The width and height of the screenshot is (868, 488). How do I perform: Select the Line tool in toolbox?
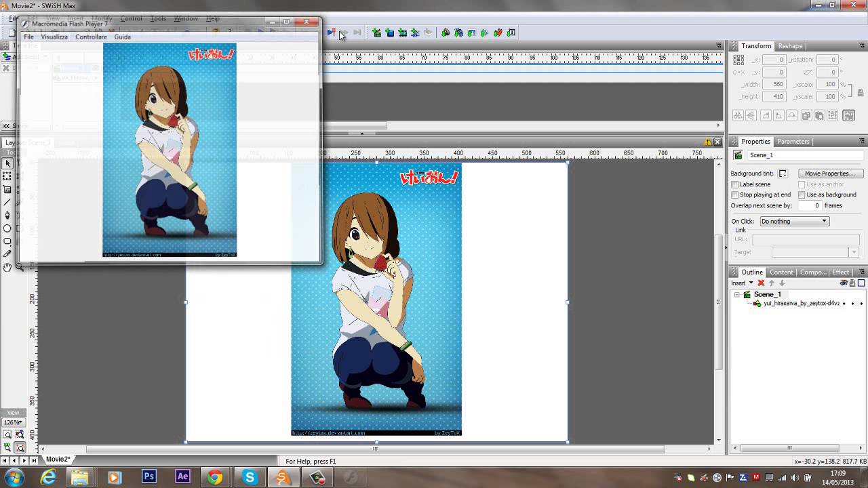(7, 202)
